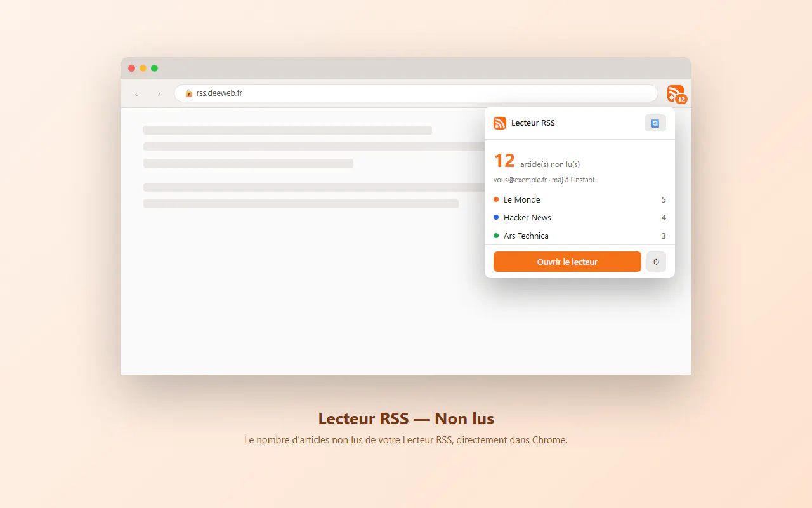Click the blue dot next to Hacker News
This screenshot has height=508, width=812.
point(496,217)
